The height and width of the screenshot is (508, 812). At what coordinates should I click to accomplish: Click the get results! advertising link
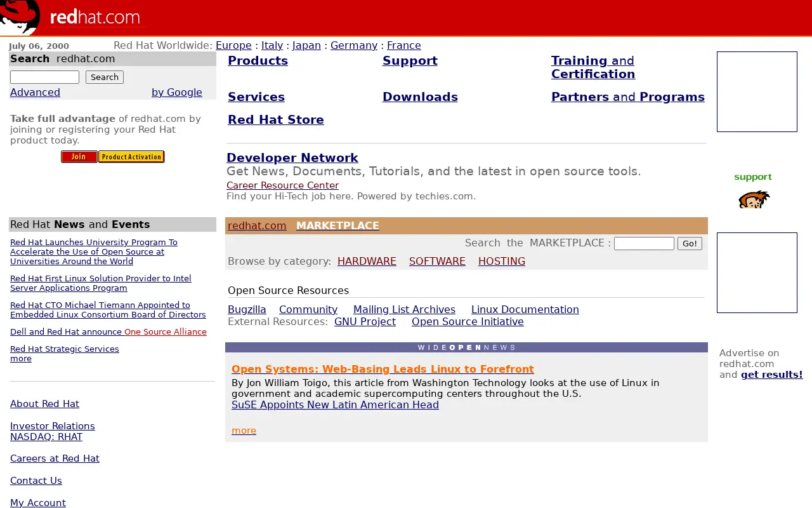coord(771,375)
